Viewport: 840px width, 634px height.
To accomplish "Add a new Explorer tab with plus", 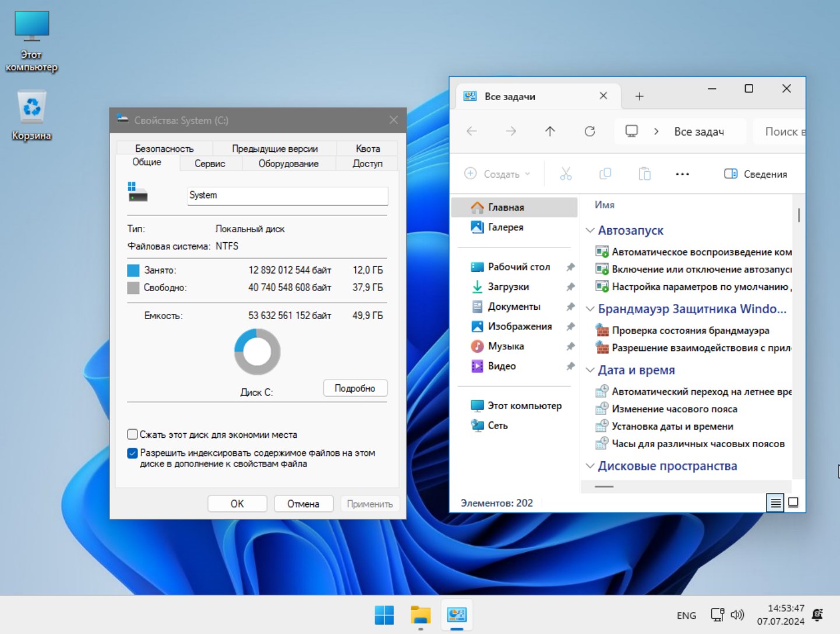I will coord(639,97).
